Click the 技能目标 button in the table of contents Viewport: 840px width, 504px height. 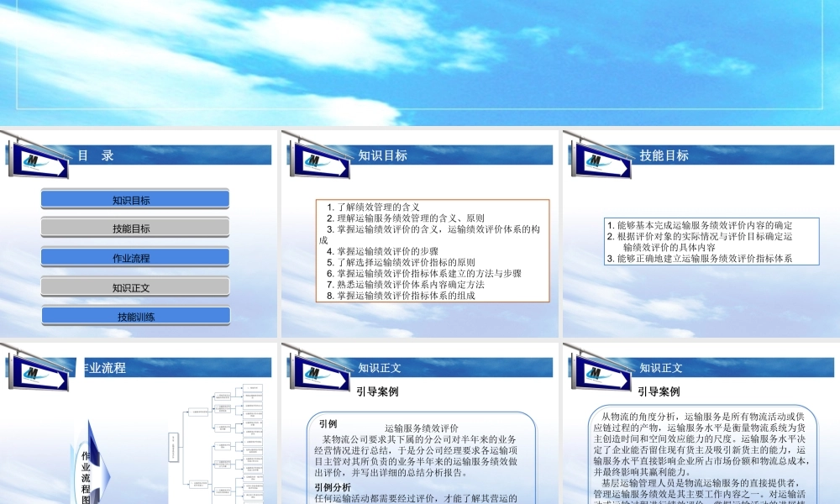[x=134, y=228]
